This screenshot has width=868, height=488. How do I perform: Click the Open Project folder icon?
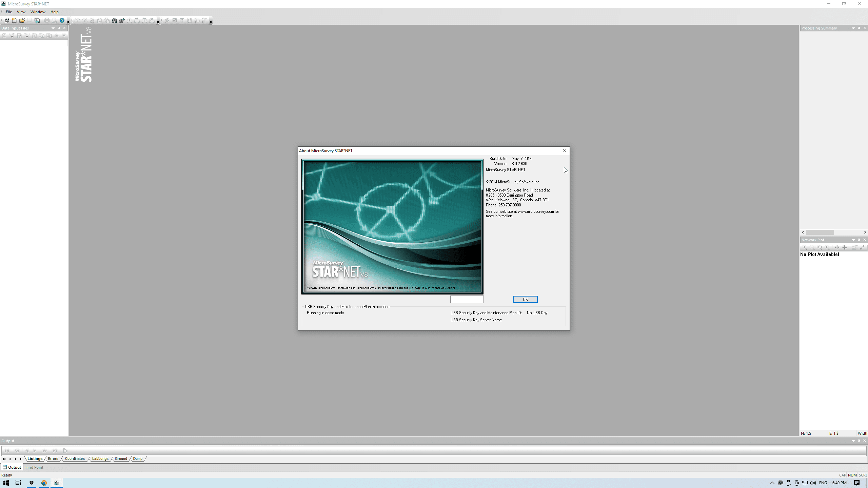pyautogui.click(x=22, y=20)
